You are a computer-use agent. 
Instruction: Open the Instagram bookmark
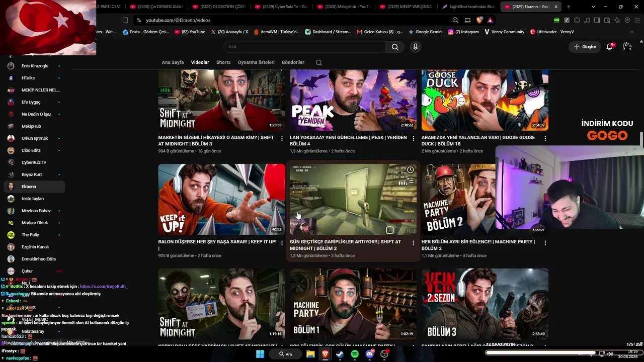[x=463, y=32]
